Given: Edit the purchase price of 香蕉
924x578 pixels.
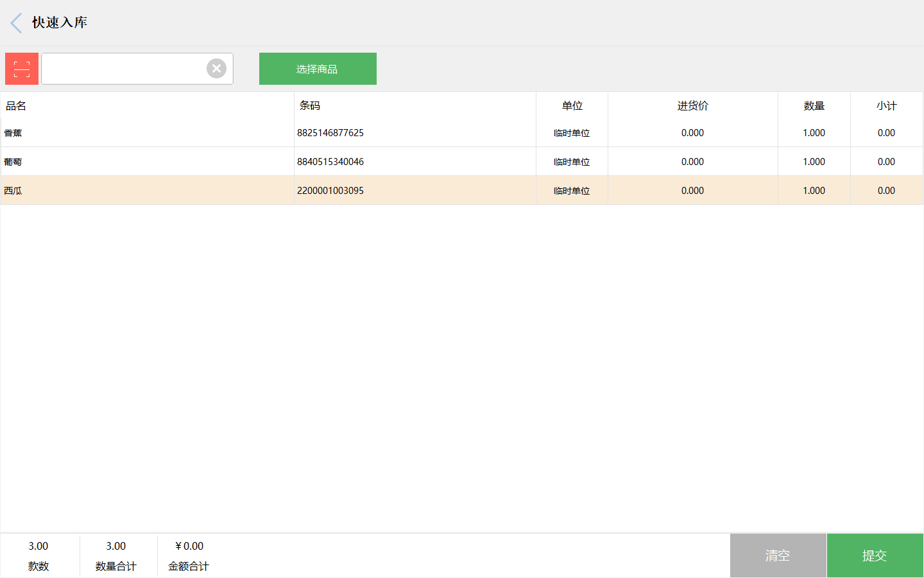Looking at the screenshot, I should tap(693, 133).
